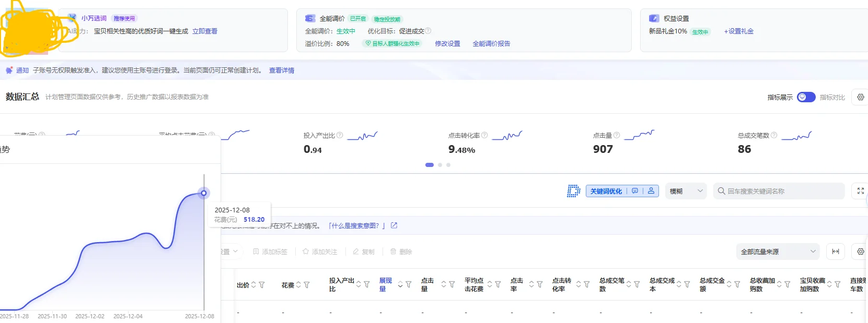868x323 pixels.
Task: Click the help icon next to 促进成交
Action: pyautogui.click(x=428, y=31)
